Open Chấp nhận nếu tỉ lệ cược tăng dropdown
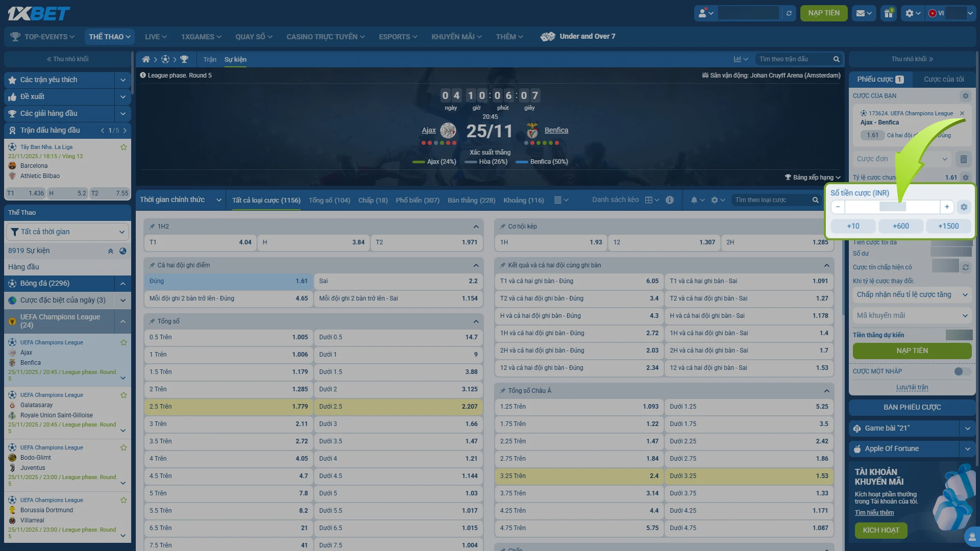The height and width of the screenshot is (551, 980). pos(912,295)
